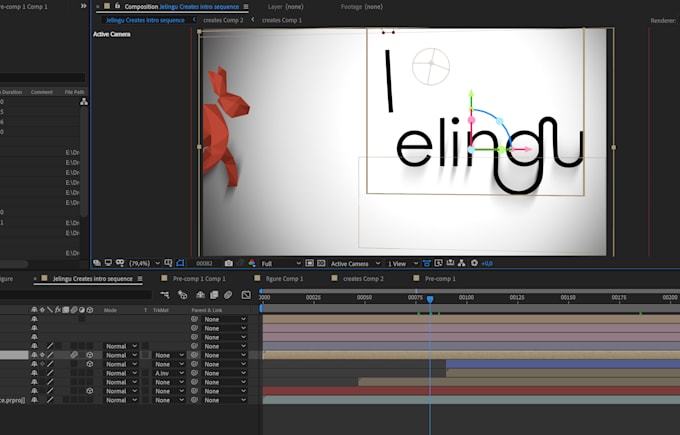Click creates Comp 1 breadcrumb in viewer
This screenshot has width=680, height=435.
click(x=281, y=20)
